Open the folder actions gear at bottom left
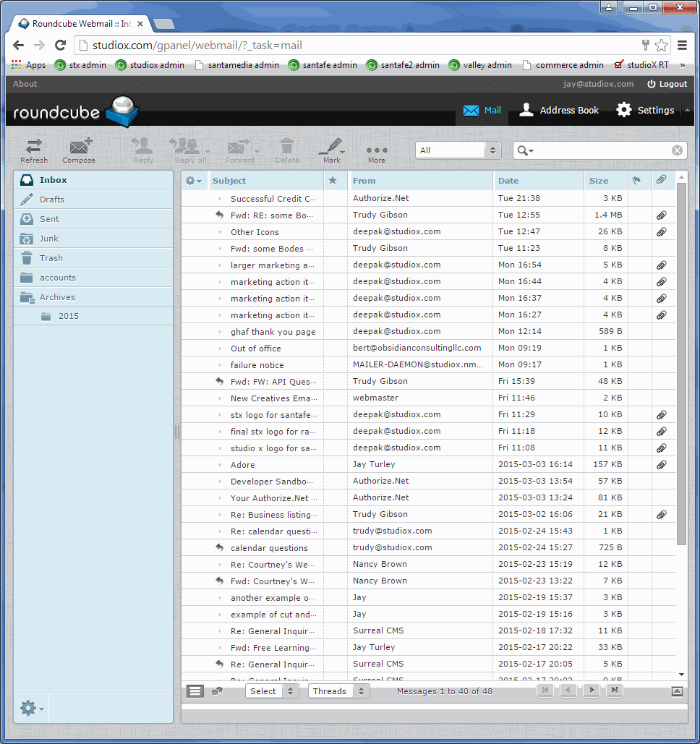Viewport: 700px width, 744px height. tap(29, 708)
